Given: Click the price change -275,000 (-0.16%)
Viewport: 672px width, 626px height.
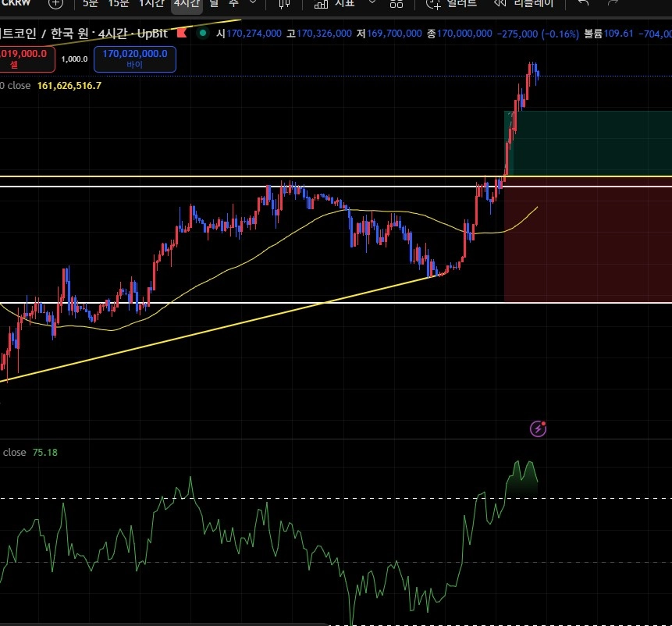Looking at the screenshot, I should click(538, 34).
